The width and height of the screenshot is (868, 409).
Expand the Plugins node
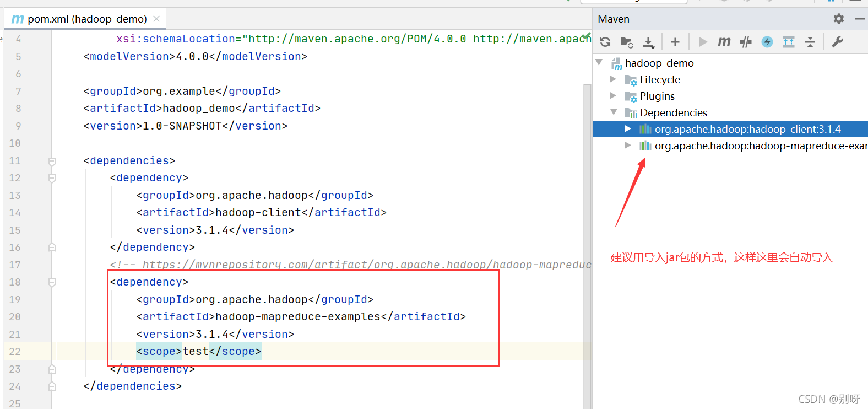click(x=613, y=96)
